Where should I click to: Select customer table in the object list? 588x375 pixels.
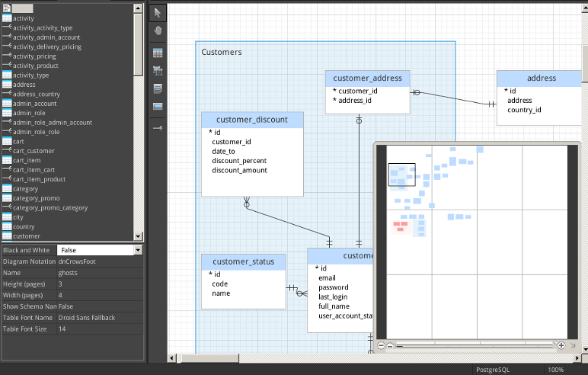point(26,236)
